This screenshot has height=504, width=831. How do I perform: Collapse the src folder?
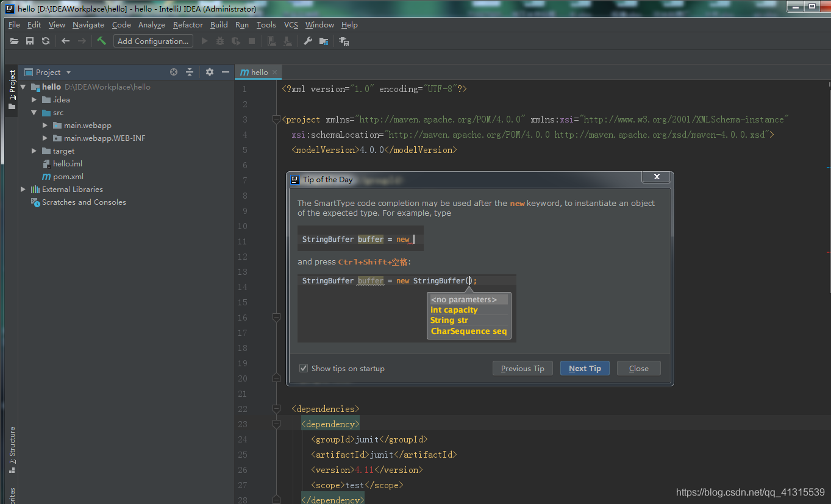click(34, 113)
